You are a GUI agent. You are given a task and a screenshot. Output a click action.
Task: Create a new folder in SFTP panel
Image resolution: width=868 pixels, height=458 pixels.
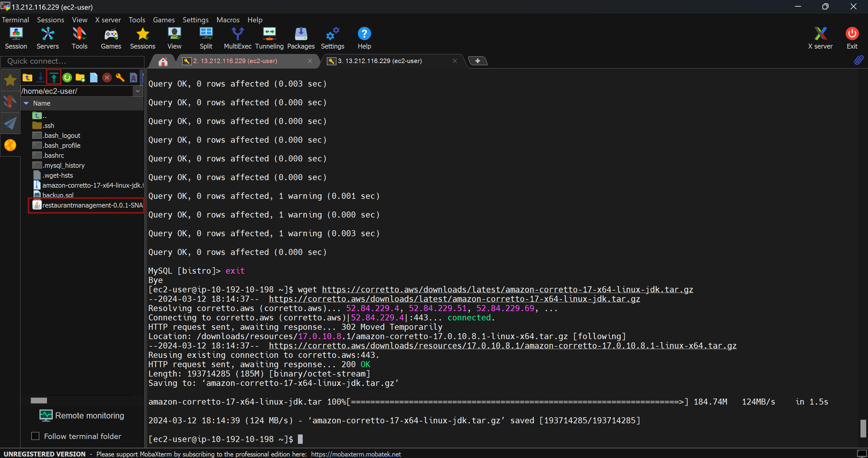pyautogui.click(x=80, y=78)
